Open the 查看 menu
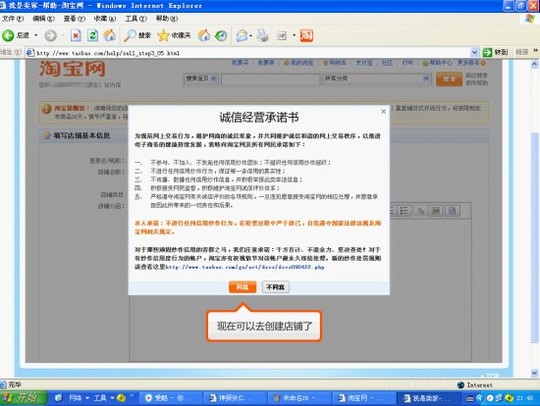540x406 pixels. click(x=74, y=19)
